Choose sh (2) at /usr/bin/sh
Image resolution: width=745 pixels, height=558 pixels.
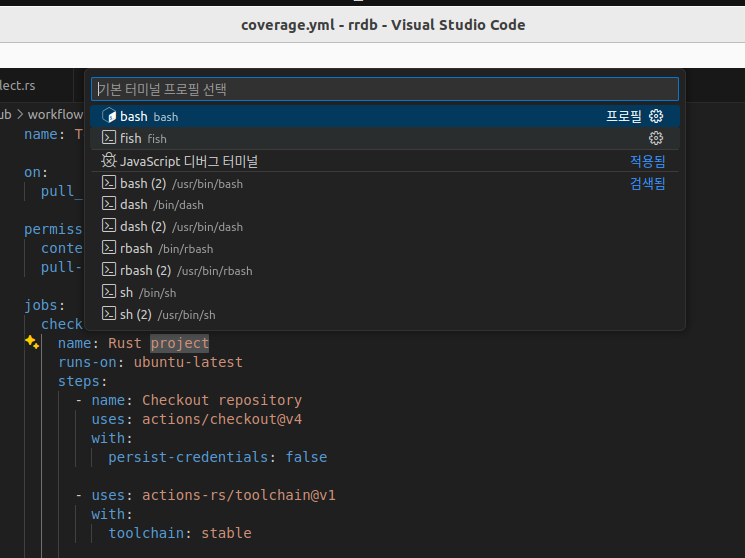pyautogui.click(x=166, y=315)
